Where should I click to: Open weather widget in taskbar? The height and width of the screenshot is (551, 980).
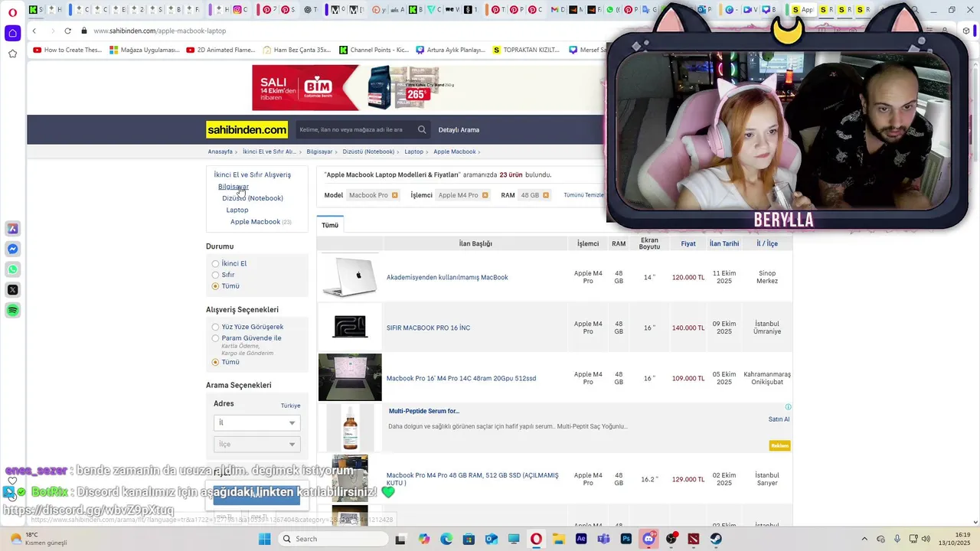(x=37, y=539)
